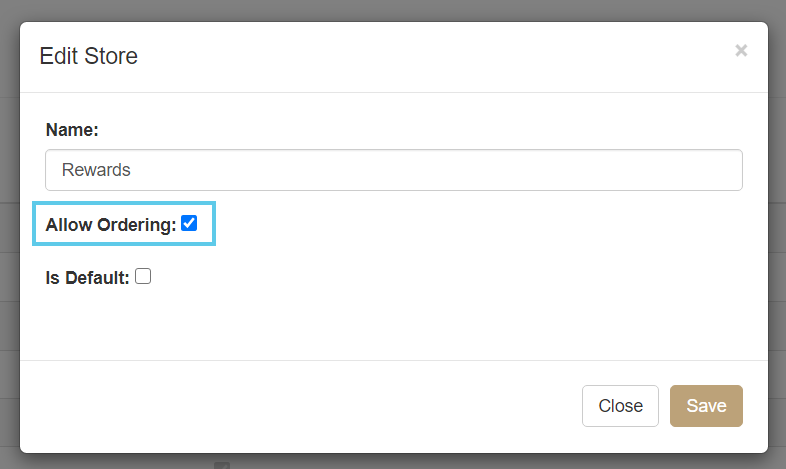Screen dimensions: 786x469
Task: Enable the Is Default checkbox
Action: [143, 277]
